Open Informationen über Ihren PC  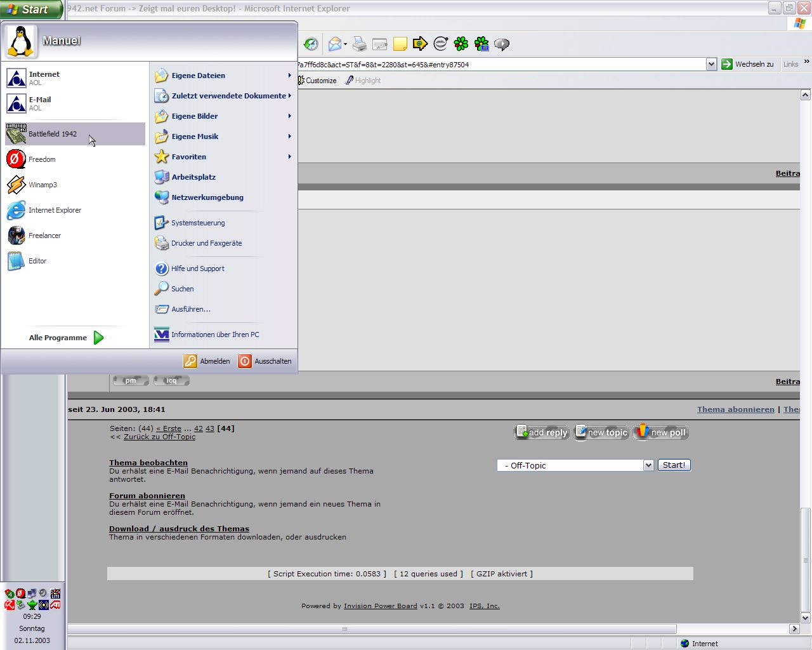223,335
